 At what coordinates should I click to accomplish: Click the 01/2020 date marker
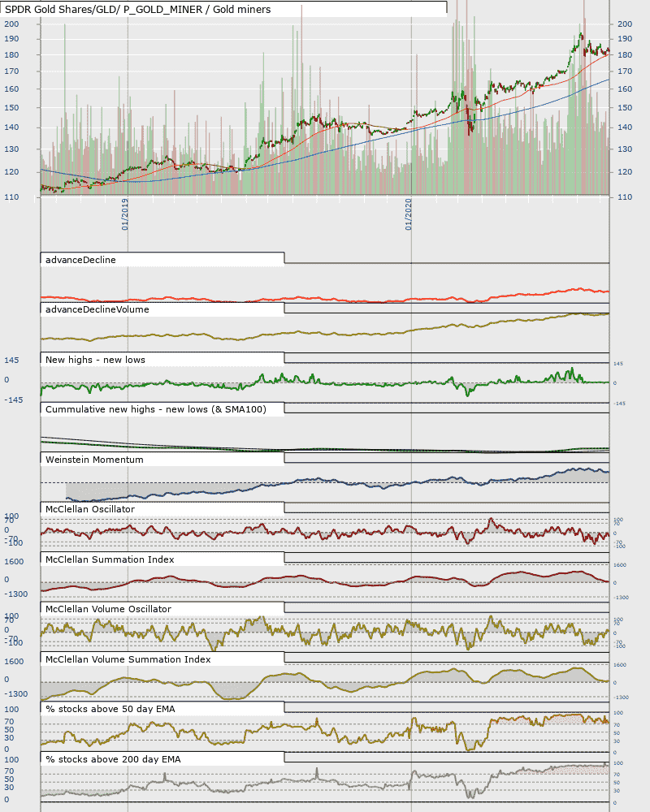pos(409,214)
